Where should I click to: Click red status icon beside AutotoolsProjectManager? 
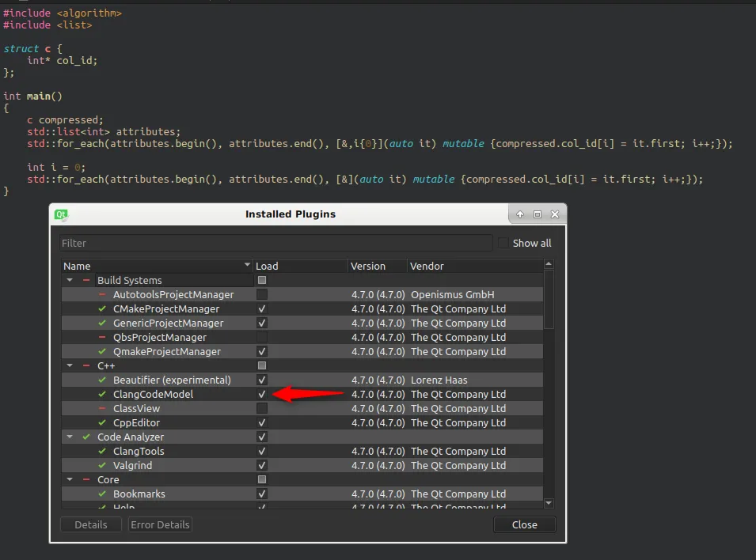click(102, 294)
